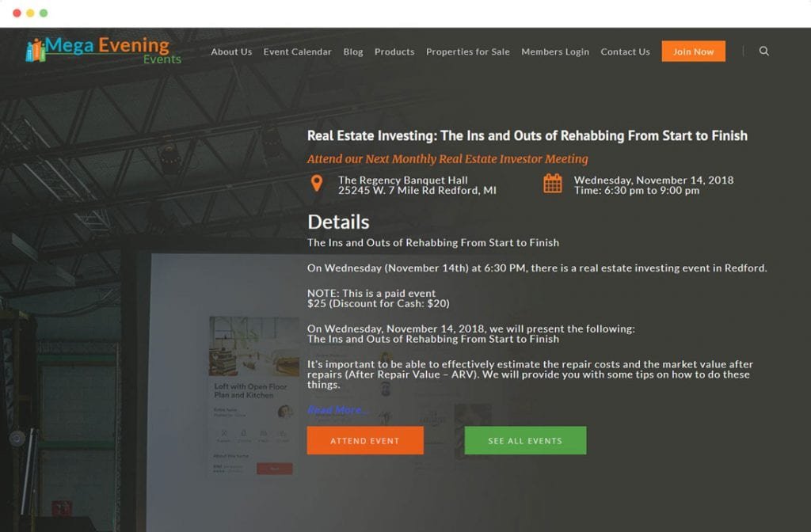
Task: Click the Real Estate Investing event title
Action: [527, 136]
